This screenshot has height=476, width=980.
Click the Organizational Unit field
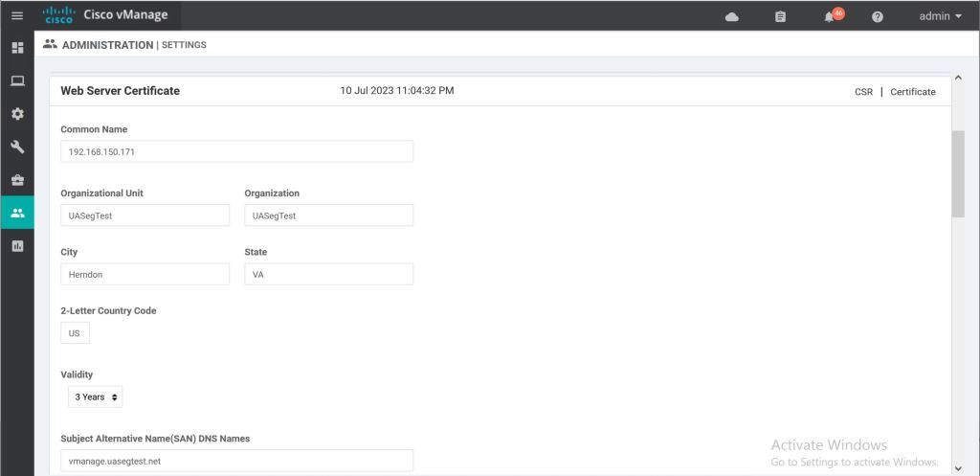pyautogui.click(x=145, y=215)
